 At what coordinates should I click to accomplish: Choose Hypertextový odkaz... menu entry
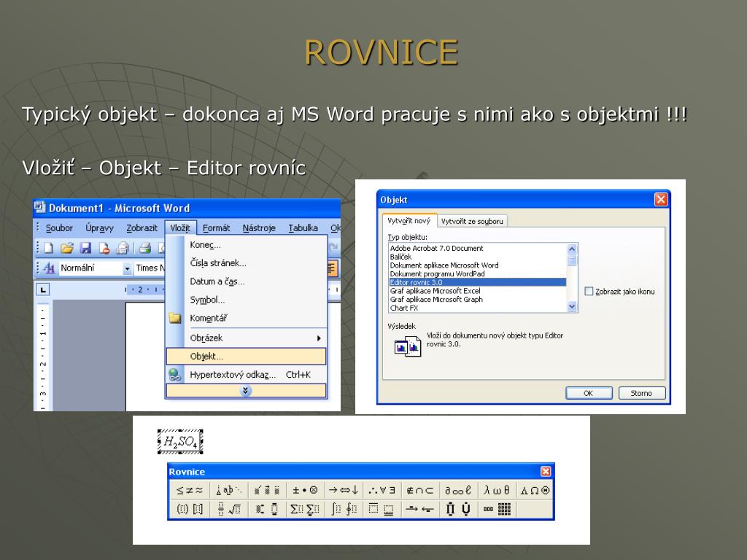[246, 375]
